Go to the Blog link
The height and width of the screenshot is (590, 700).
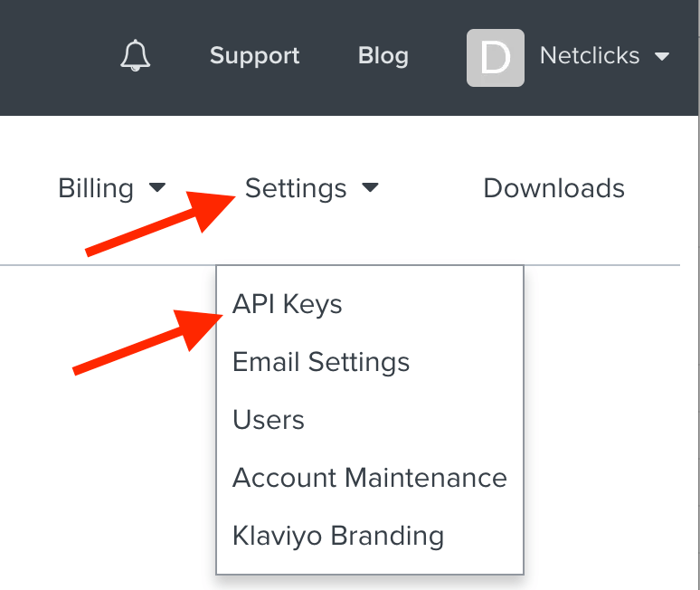click(383, 56)
